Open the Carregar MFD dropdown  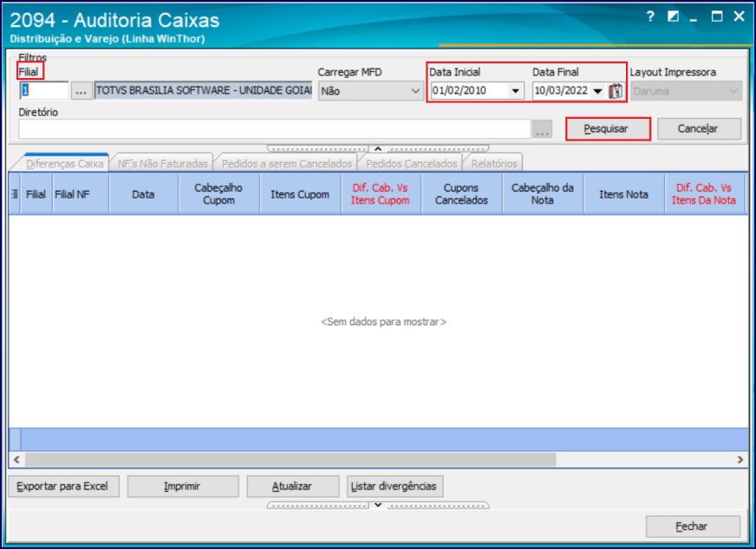pyautogui.click(x=370, y=91)
